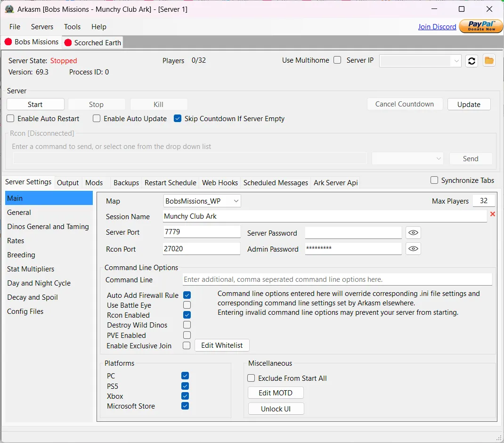
Task: Click the Edit MOTD button
Action: (276, 393)
